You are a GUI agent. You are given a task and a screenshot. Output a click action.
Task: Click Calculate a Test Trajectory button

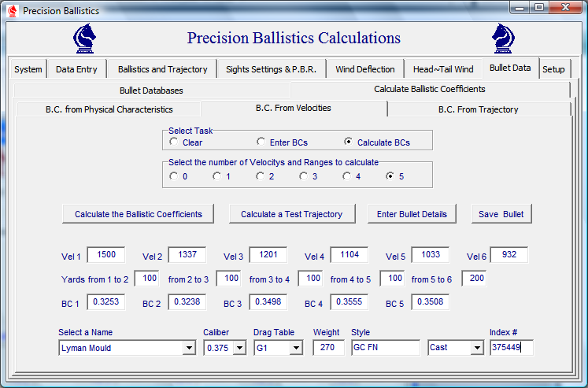point(291,214)
